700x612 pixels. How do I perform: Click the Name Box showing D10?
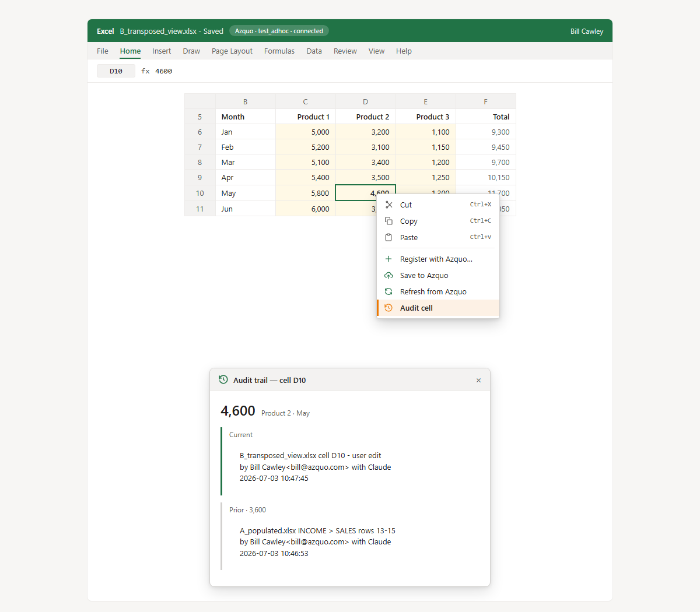(x=116, y=71)
